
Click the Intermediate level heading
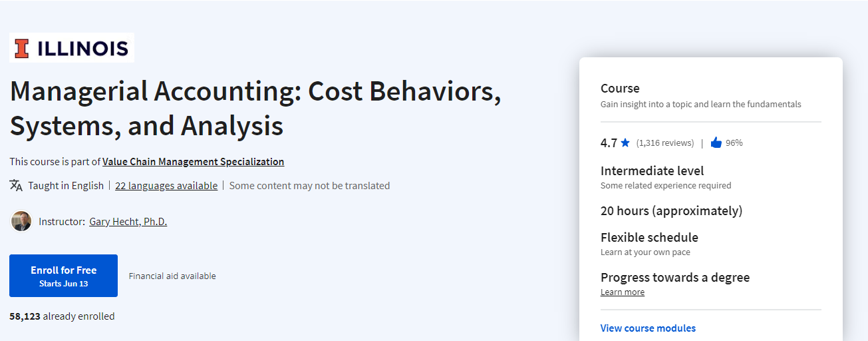[x=652, y=171]
